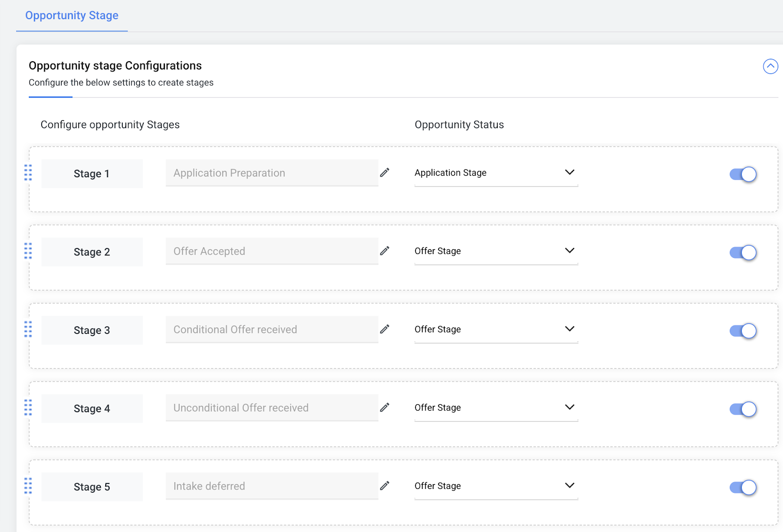Select the Stage 2 label box
783x532 pixels.
[92, 252]
